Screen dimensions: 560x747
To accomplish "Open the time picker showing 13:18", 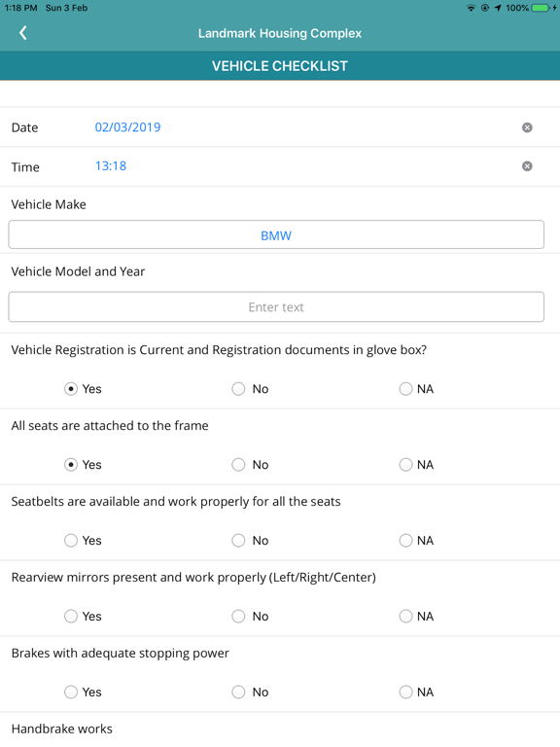I will (111, 165).
